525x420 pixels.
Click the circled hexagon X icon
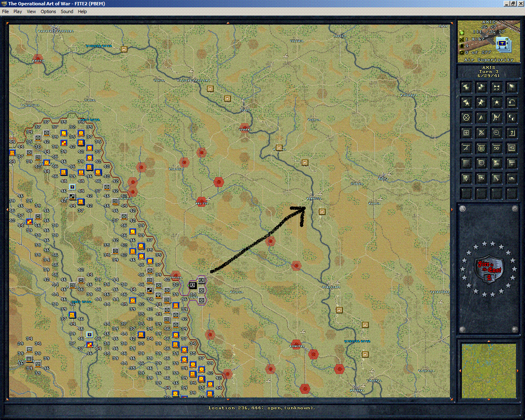tap(466, 117)
